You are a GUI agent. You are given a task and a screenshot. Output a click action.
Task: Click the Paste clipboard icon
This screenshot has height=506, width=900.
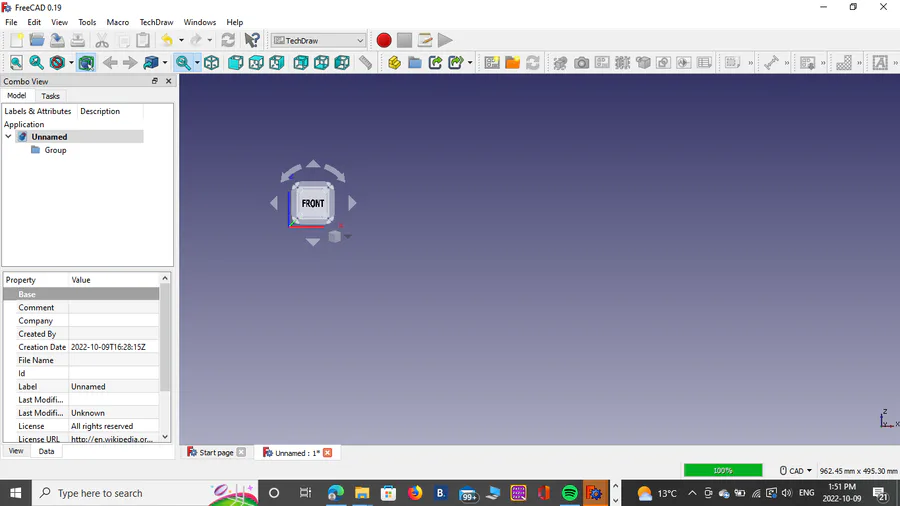(143, 40)
